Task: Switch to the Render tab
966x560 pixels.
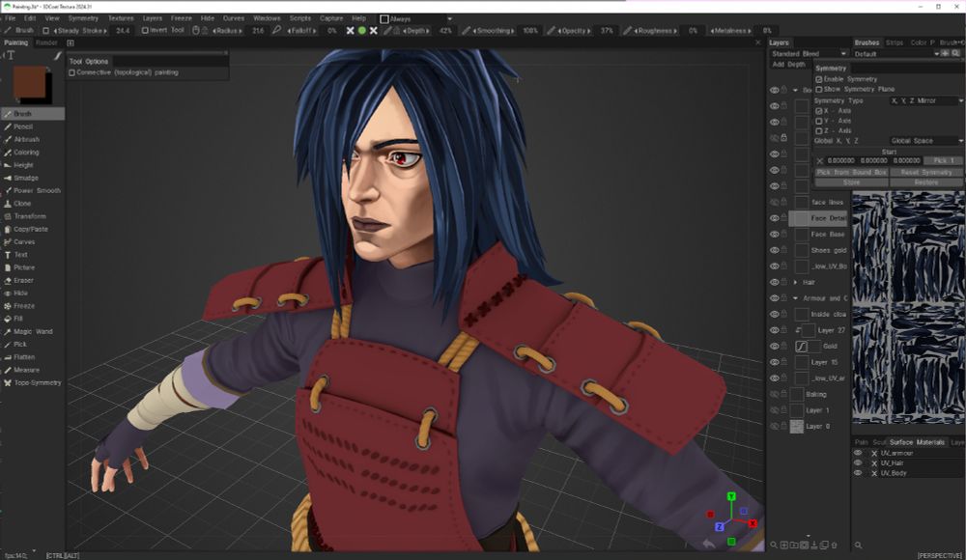Action: tap(46, 43)
